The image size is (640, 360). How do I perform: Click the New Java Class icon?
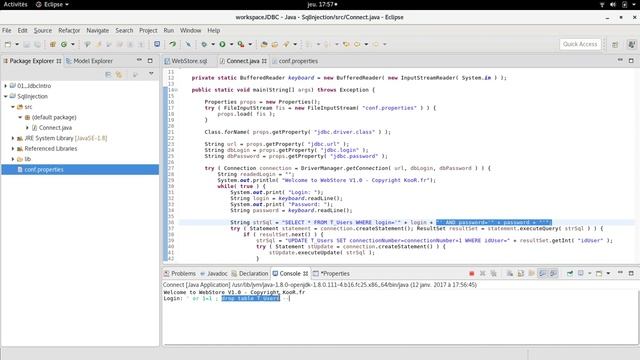tap(64, 44)
